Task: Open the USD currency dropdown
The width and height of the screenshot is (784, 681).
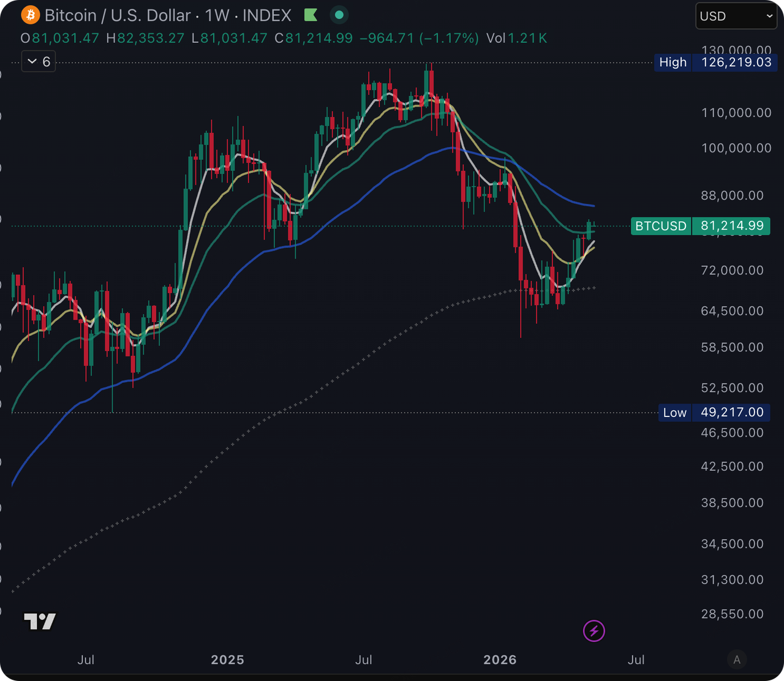Action: point(737,16)
